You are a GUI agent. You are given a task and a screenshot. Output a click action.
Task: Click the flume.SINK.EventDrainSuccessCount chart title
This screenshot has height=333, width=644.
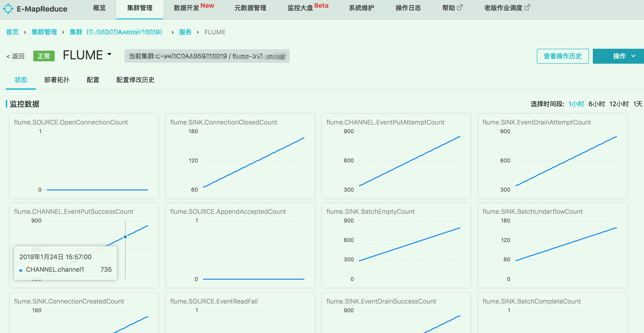point(381,301)
